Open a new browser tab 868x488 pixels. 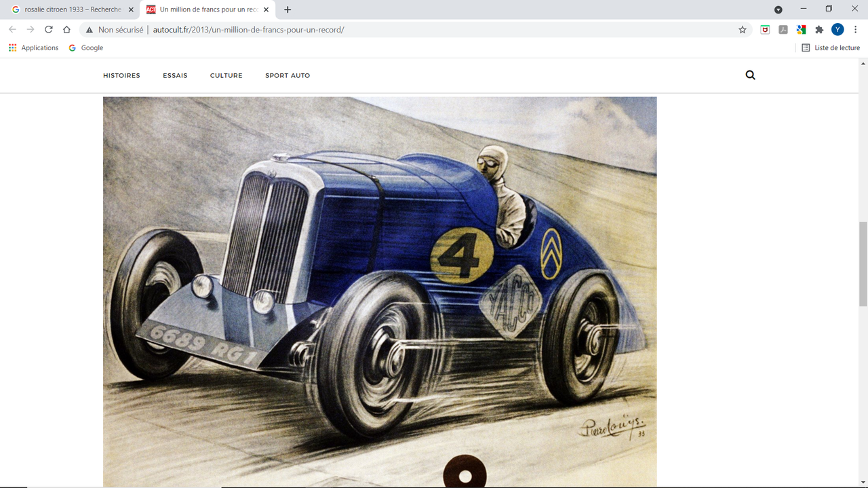288,9
